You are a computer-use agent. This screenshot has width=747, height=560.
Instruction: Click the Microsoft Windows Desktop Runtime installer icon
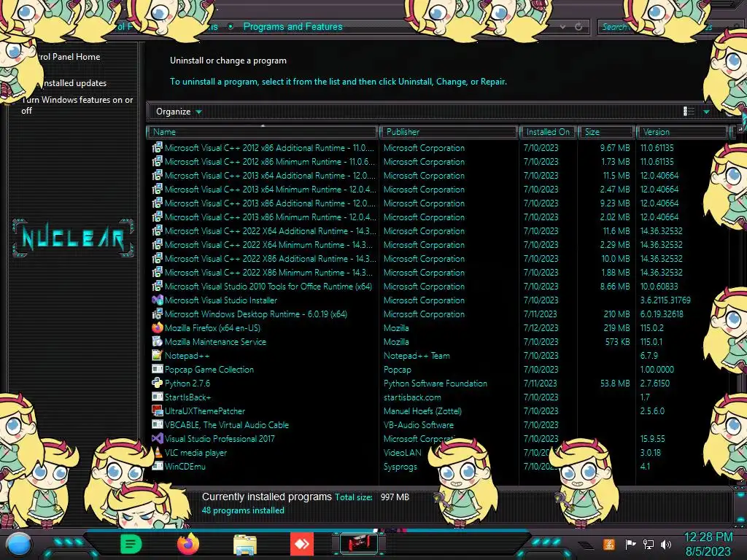(x=158, y=314)
